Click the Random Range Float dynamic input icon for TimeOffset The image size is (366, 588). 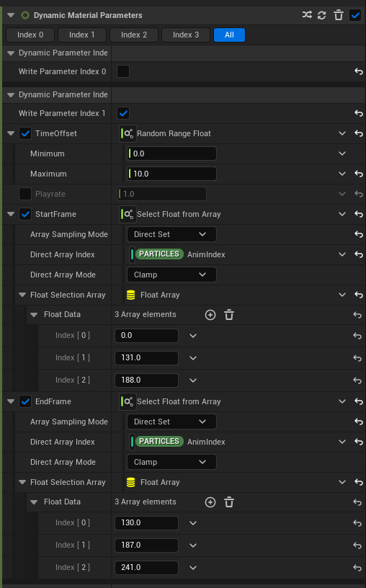click(128, 133)
